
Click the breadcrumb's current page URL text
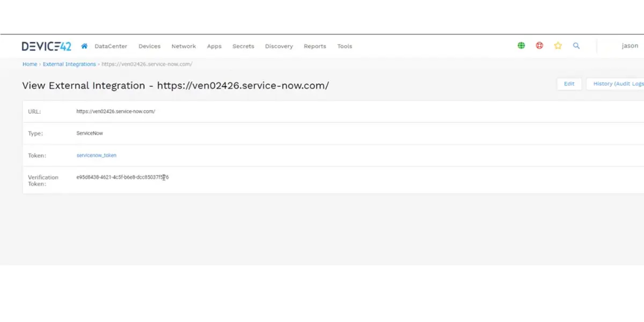pos(147,64)
